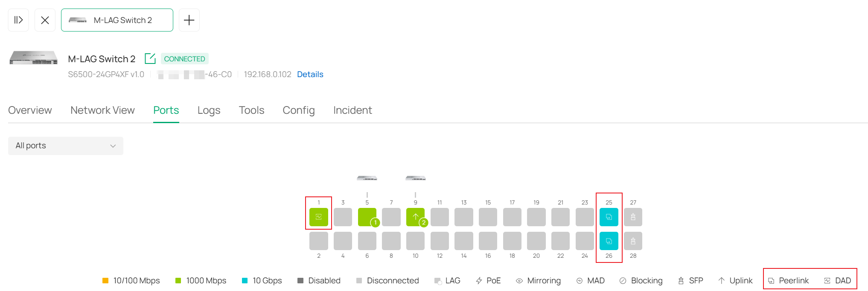Select uplink port 9
868x291 pixels.
[x=415, y=217]
